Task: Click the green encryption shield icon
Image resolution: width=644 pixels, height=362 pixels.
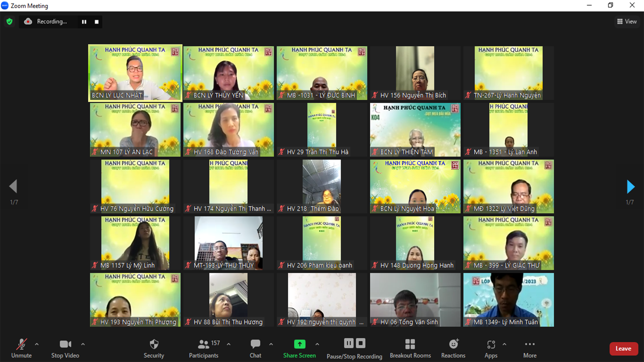Action: coord(9,22)
